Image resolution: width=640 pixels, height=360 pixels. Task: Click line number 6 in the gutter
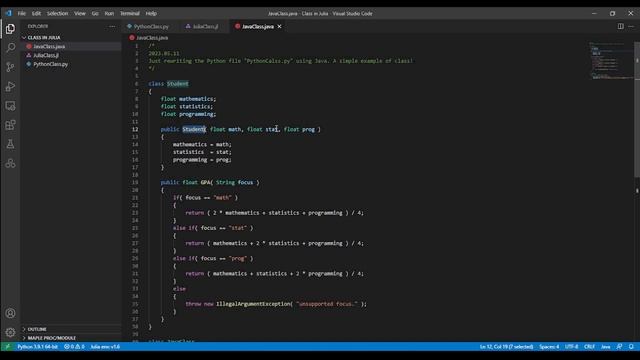[x=137, y=84]
